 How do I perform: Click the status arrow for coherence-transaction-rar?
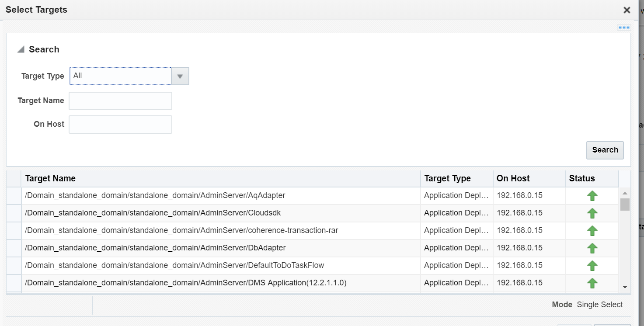click(x=592, y=230)
